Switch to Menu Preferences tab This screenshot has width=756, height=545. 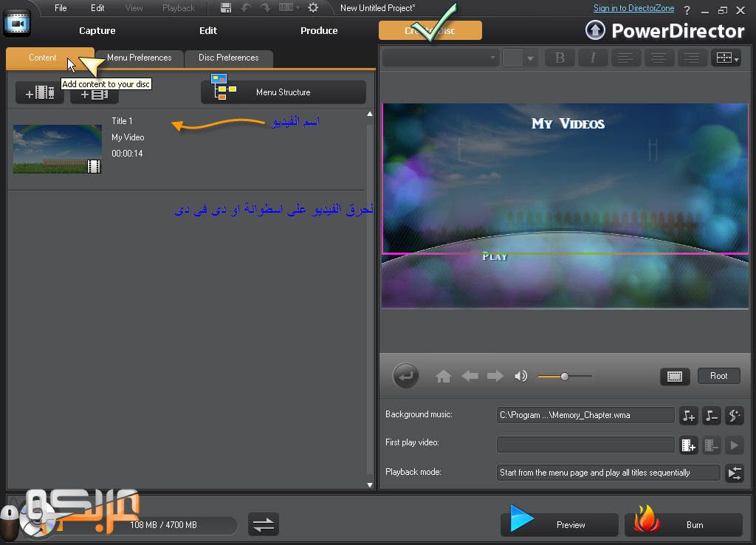pyautogui.click(x=139, y=58)
